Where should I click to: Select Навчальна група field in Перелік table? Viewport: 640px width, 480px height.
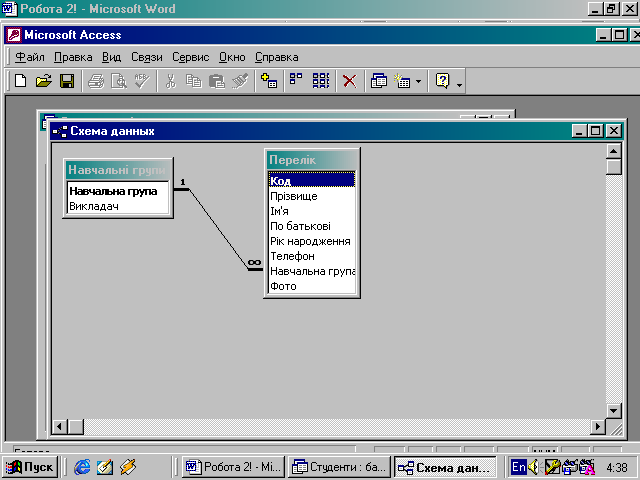pyautogui.click(x=312, y=271)
